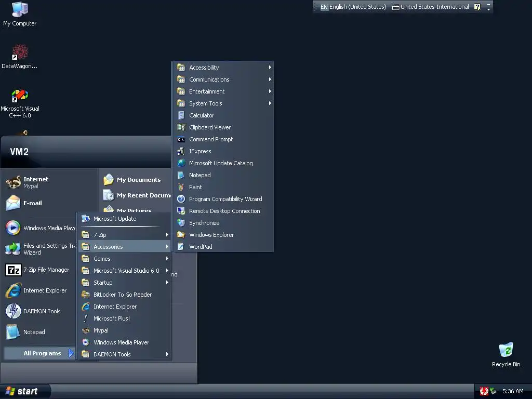Open My Computer desktop icon
This screenshot has width=532, height=399.
[x=20, y=14]
